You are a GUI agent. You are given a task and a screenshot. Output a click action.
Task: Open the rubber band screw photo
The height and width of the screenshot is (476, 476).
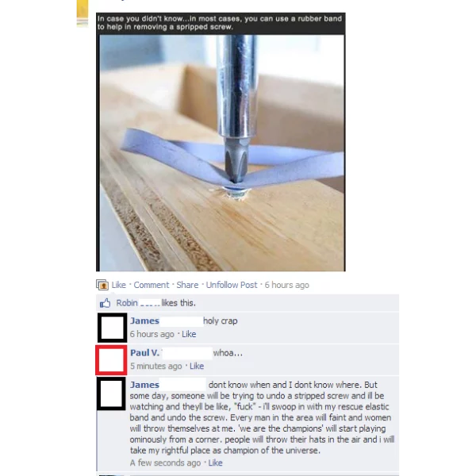(x=221, y=142)
